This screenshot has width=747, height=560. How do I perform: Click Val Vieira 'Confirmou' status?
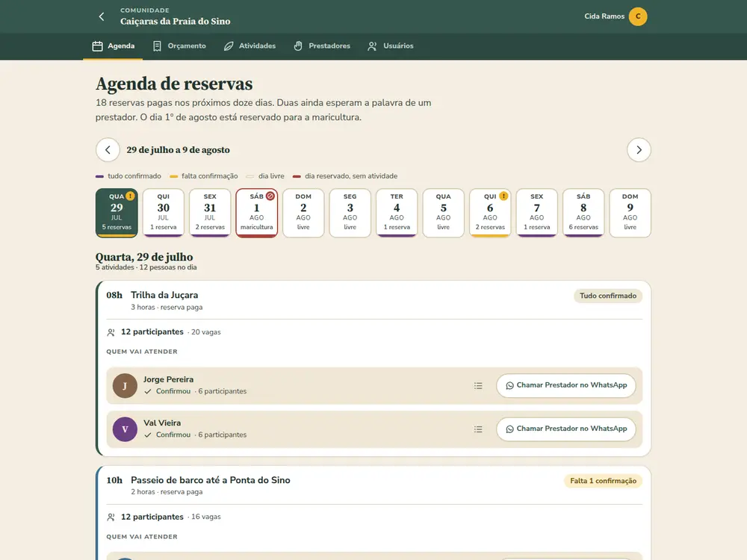click(x=167, y=435)
